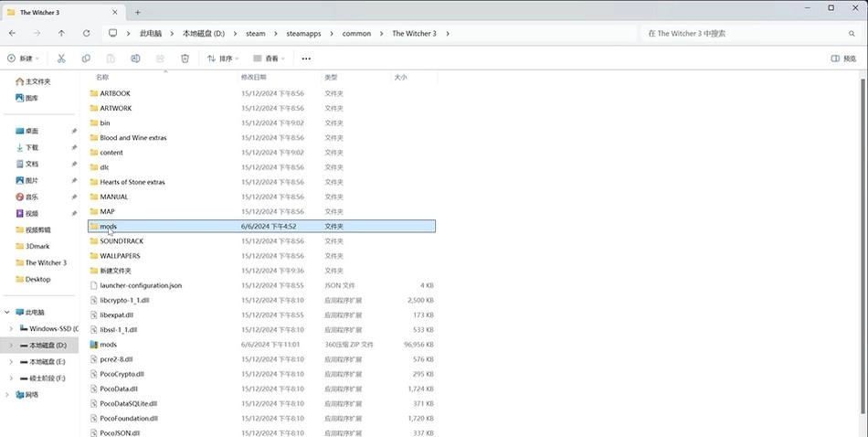Image resolution: width=868 pixels, height=437 pixels.
Task: Sort by 修改日期 column header
Action: pos(254,78)
